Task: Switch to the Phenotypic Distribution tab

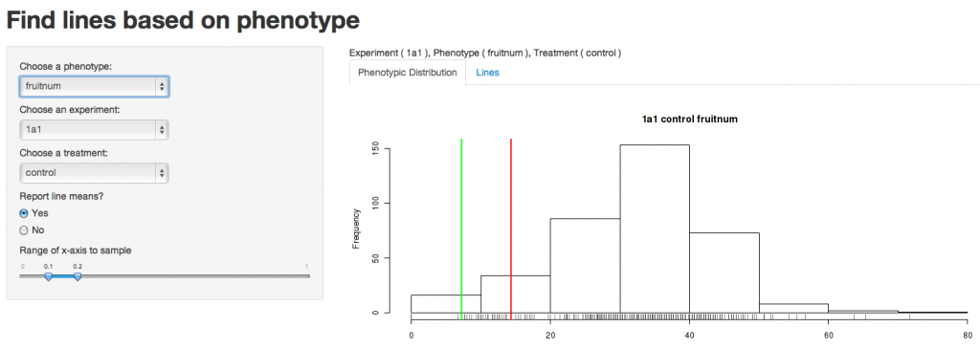Action: (408, 73)
